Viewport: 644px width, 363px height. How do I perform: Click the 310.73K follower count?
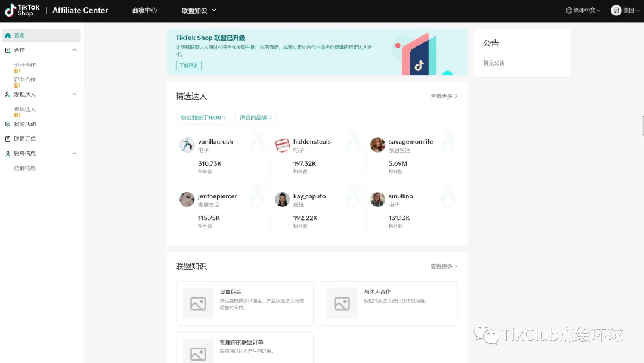pos(209,163)
